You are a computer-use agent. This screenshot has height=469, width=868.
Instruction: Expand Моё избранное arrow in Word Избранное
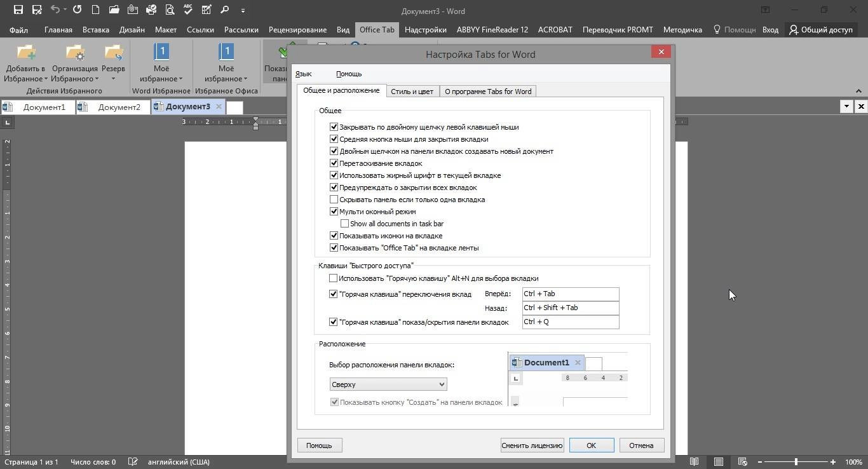coord(180,79)
